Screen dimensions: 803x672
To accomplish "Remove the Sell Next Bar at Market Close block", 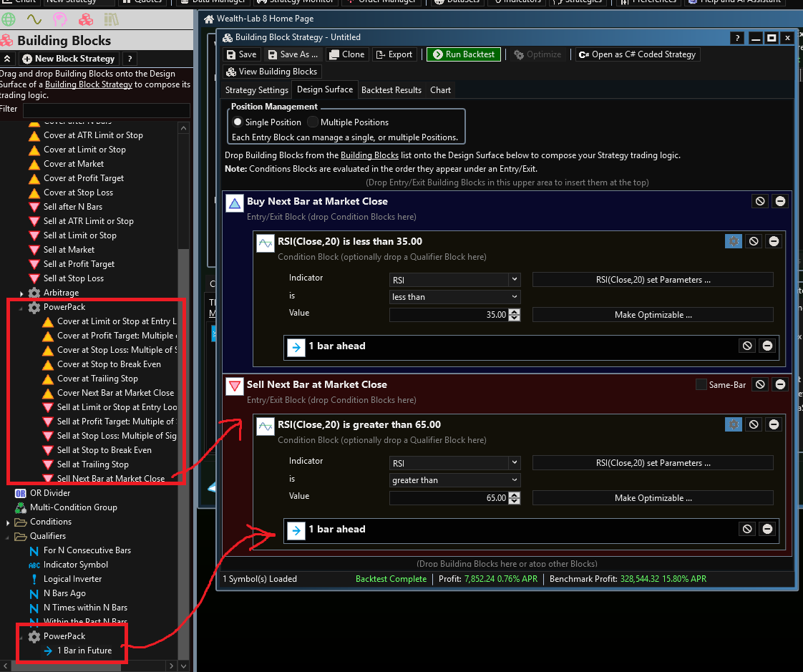I will pos(780,385).
